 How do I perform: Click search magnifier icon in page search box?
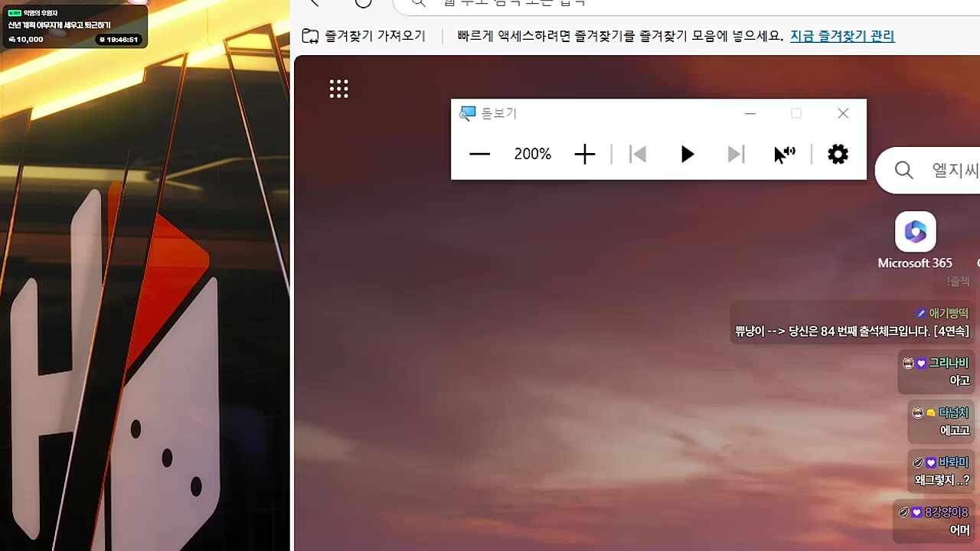pos(903,170)
